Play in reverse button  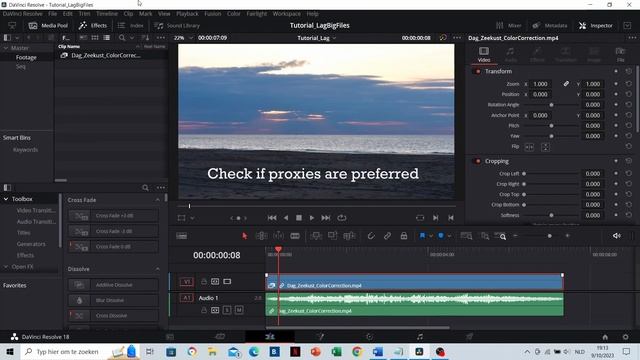pyautogui.click(x=286, y=218)
